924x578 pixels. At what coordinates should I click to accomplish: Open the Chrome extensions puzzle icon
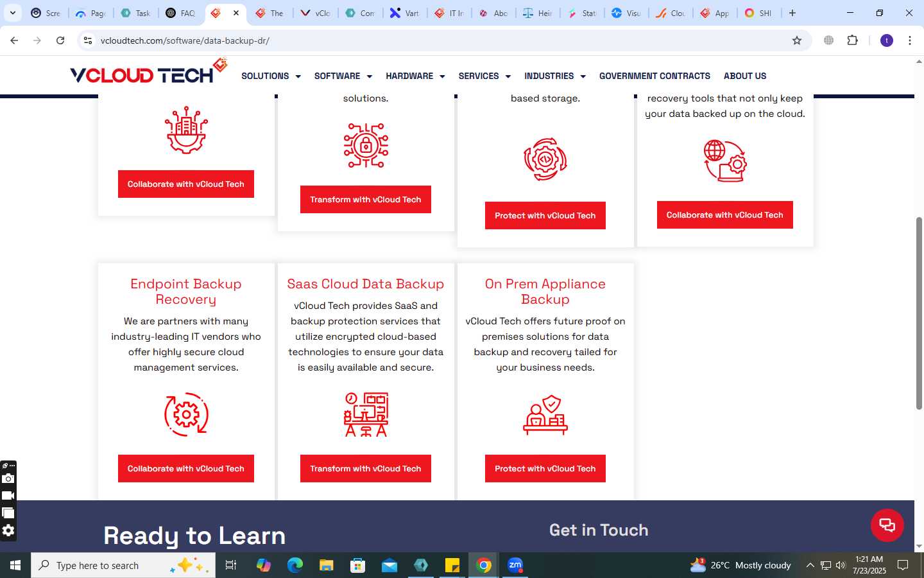click(x=852, y=40)
